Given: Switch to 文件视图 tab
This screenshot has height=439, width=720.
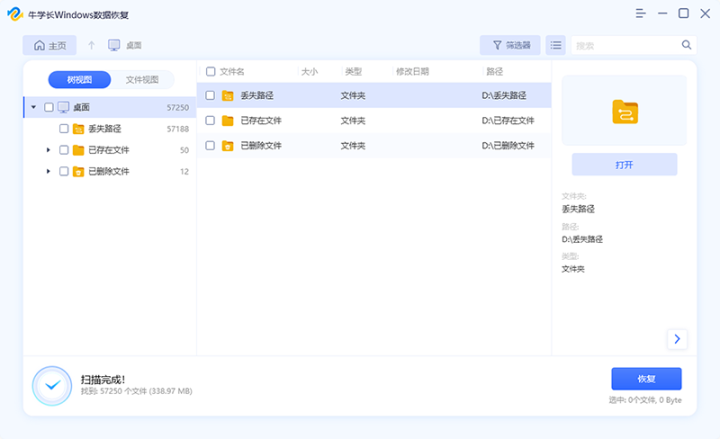Looking at the screenshot, I should 142,79.
